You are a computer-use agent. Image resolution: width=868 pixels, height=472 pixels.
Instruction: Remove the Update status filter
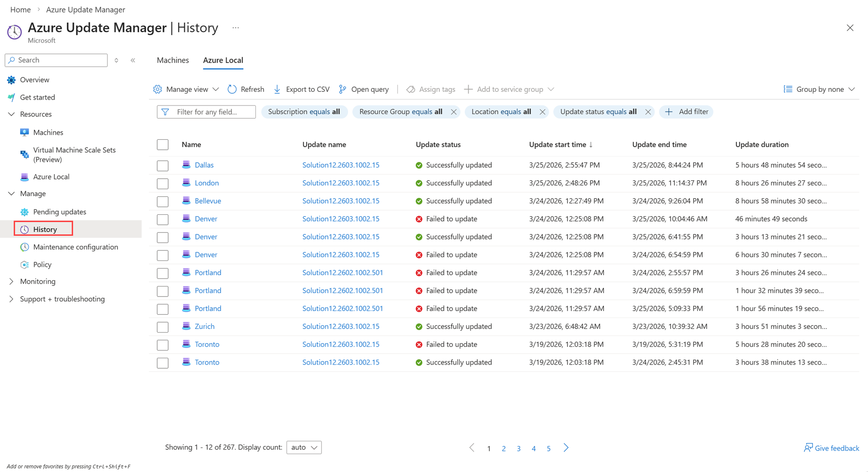point(648,112)
